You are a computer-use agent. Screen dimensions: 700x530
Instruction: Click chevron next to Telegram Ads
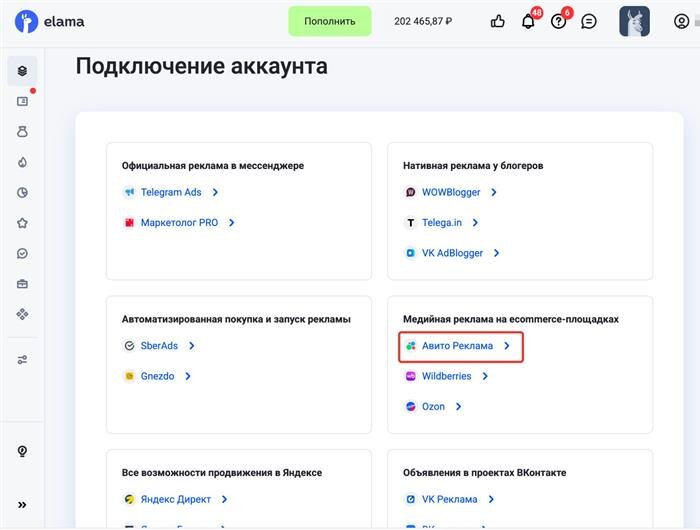point(215,192)
